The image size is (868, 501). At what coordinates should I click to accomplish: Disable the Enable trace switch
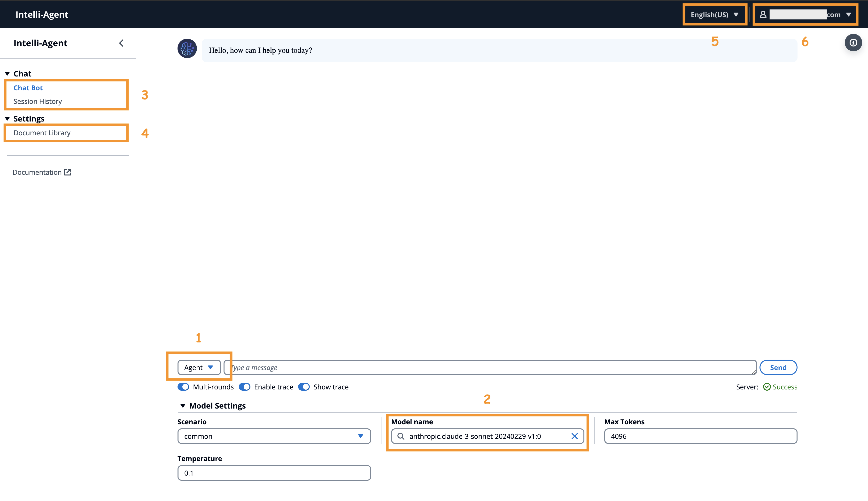[244, 387]
